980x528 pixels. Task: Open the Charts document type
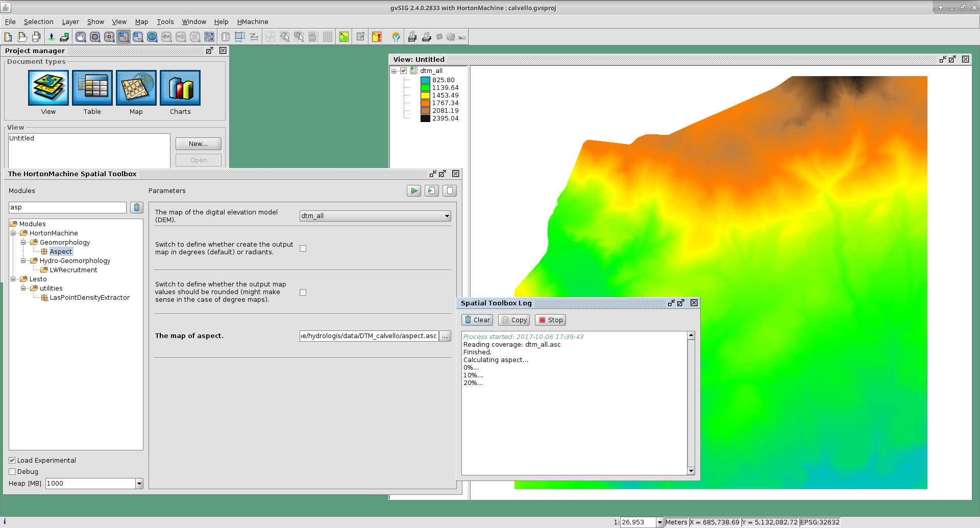(180, 88)
